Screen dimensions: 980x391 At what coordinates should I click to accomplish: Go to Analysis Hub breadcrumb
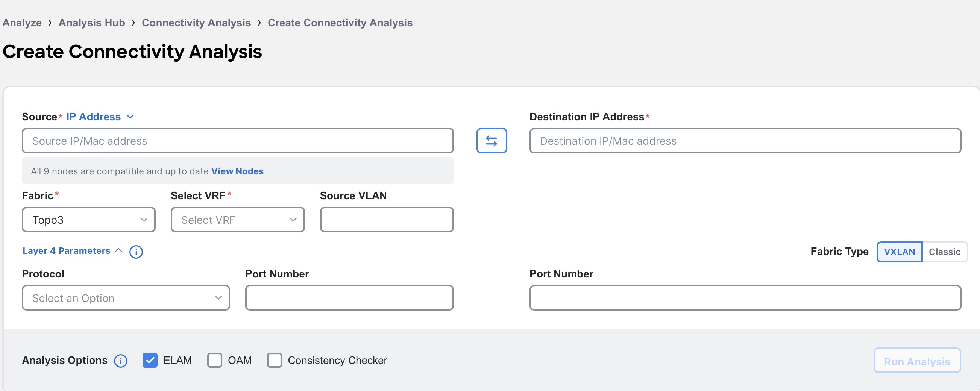pyautogui.click(x=92, y=23)
